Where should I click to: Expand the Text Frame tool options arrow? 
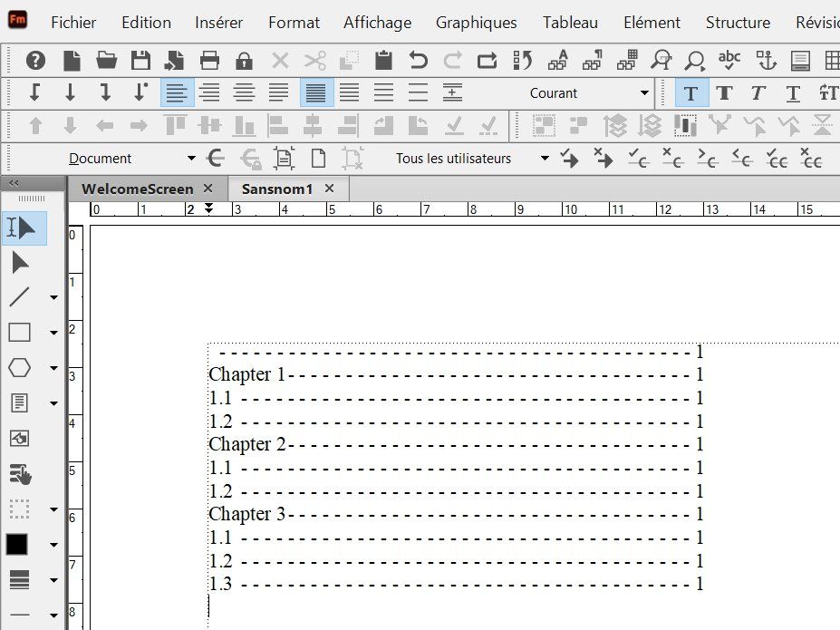click(x=53, y=403)
